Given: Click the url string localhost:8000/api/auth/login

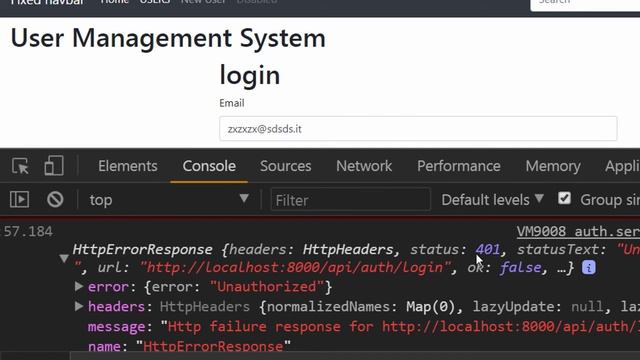Looking at the screenshot, I should 295,268.
